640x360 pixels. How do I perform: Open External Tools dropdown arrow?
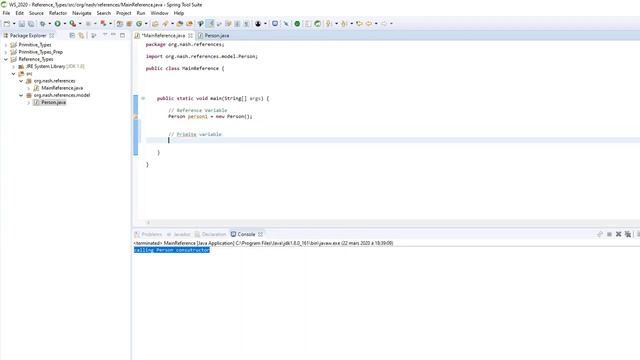point(80,24)
